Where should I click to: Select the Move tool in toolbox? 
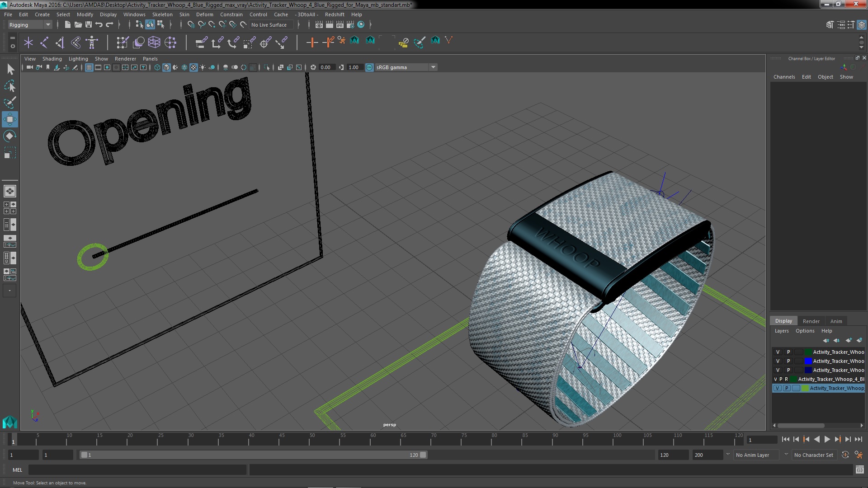[9, 119]
